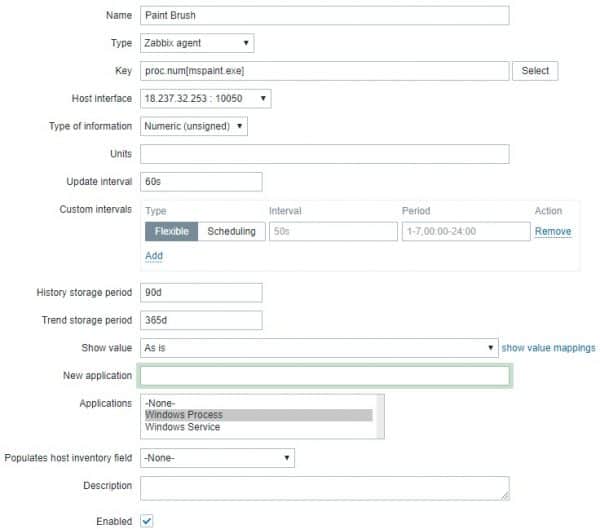Click the Description text area
The image size is (600, 529).
[324, 488]
